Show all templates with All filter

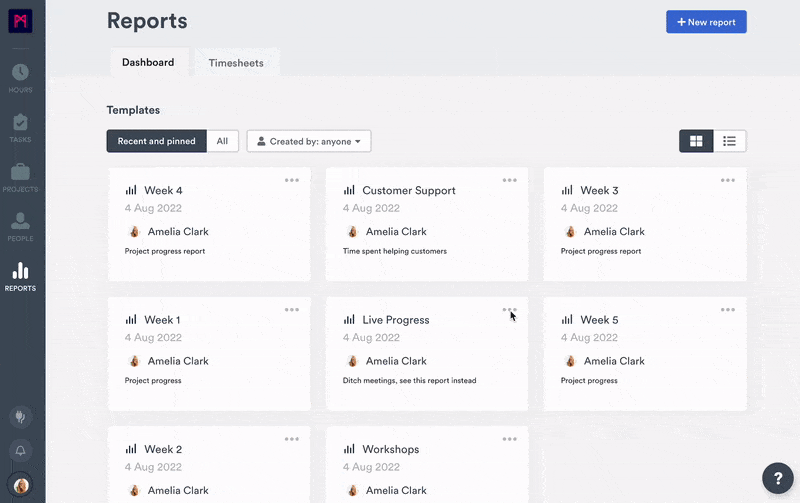(x=222, y=141)
